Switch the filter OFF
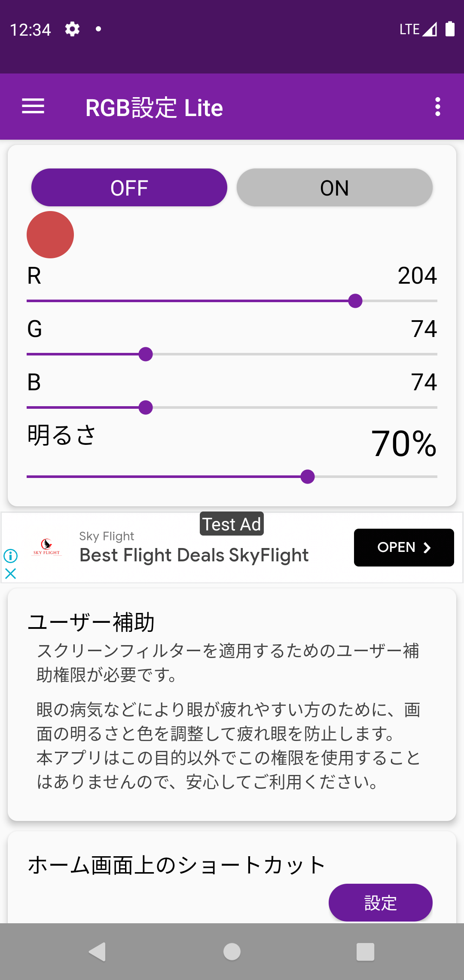Screen dimensions: 464x980 click(x=129, y=187)
